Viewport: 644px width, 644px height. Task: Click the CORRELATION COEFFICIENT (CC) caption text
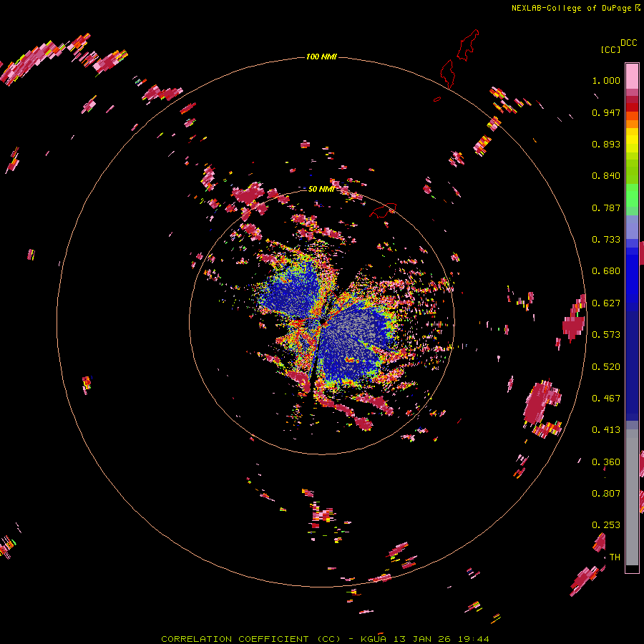coord(251,639)
